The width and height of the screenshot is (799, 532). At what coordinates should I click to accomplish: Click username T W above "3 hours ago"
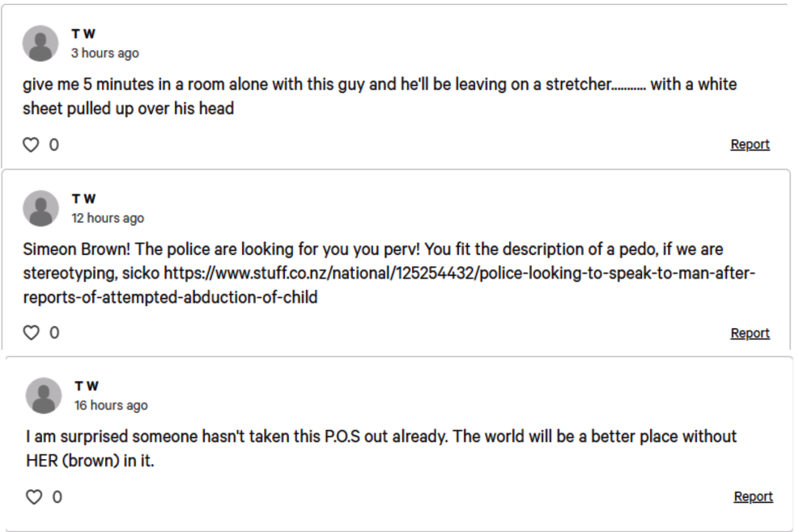pyautogui.click(x=83, y=34)
